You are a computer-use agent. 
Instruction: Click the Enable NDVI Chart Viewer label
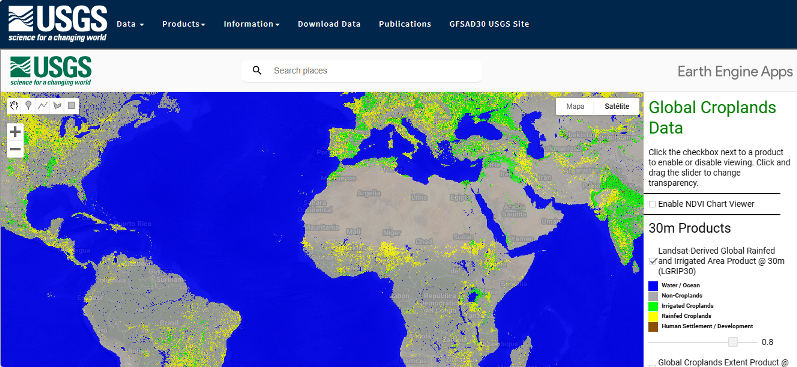[x=706, y=204]
